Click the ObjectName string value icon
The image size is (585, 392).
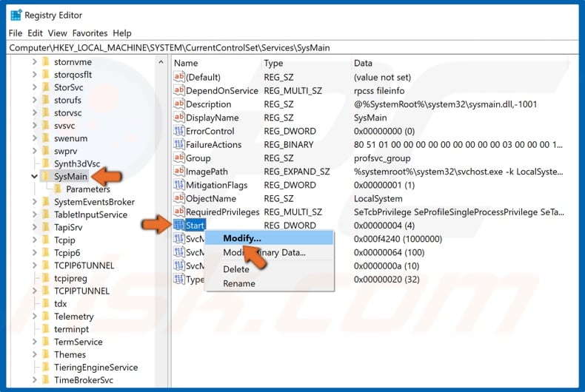coord(179,198)
